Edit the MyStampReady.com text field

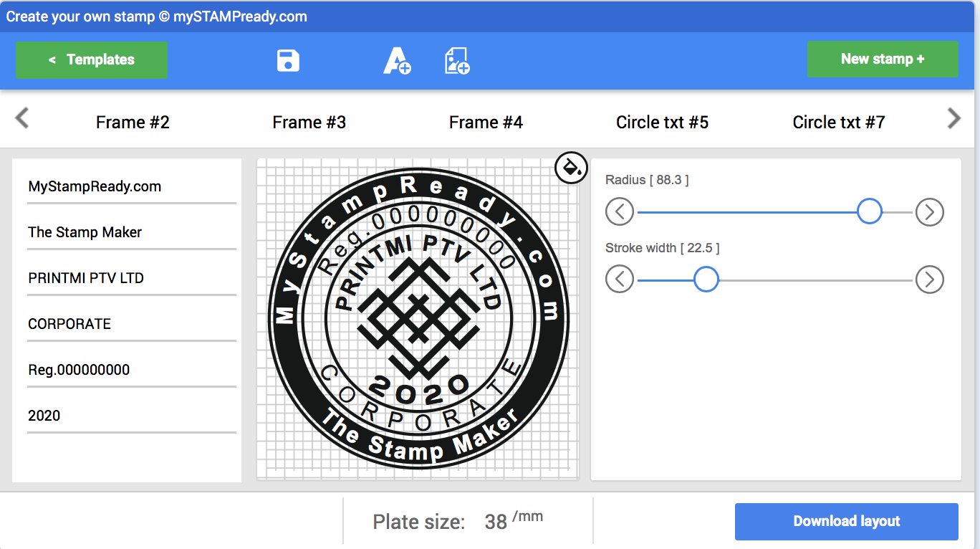coord(132,187)
